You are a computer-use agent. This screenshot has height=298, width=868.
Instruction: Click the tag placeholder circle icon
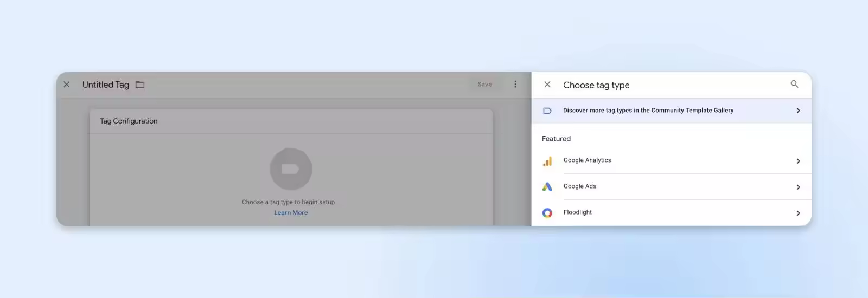[291, 169]
